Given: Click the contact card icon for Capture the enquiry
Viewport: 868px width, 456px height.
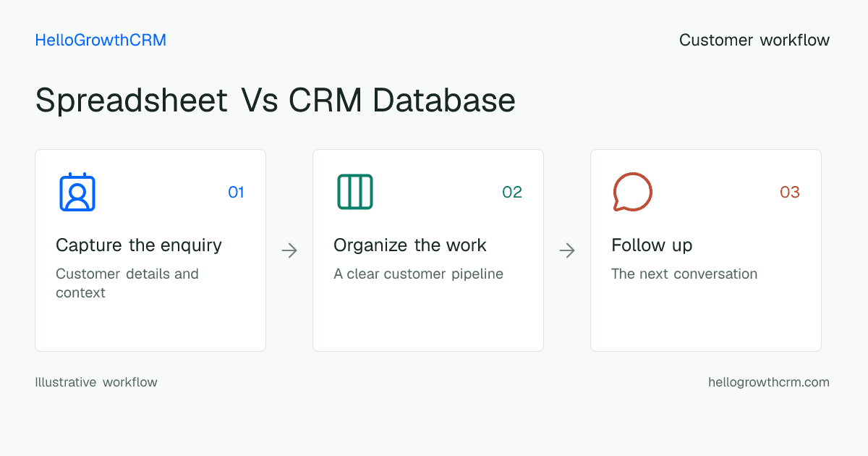Looking at the screenshot, I should [77, 192].
